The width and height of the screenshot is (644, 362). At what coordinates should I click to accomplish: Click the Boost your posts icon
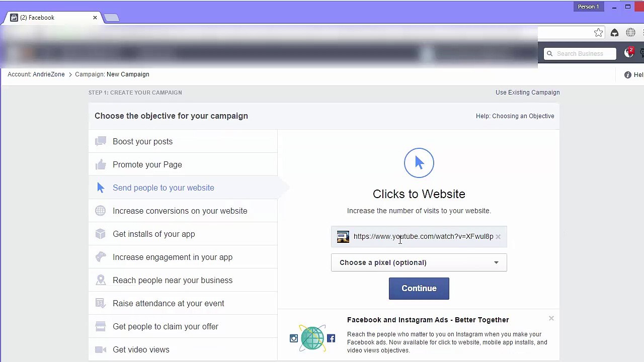click(x=101, y=141)
